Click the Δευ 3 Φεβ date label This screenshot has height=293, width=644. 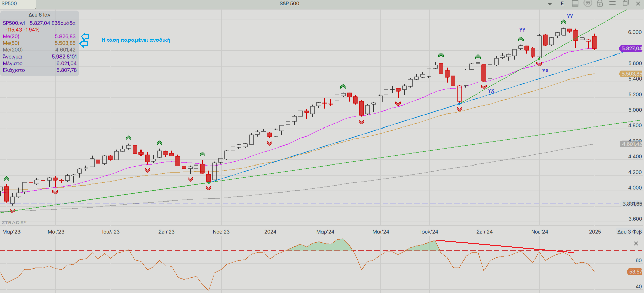pos(629,232)
